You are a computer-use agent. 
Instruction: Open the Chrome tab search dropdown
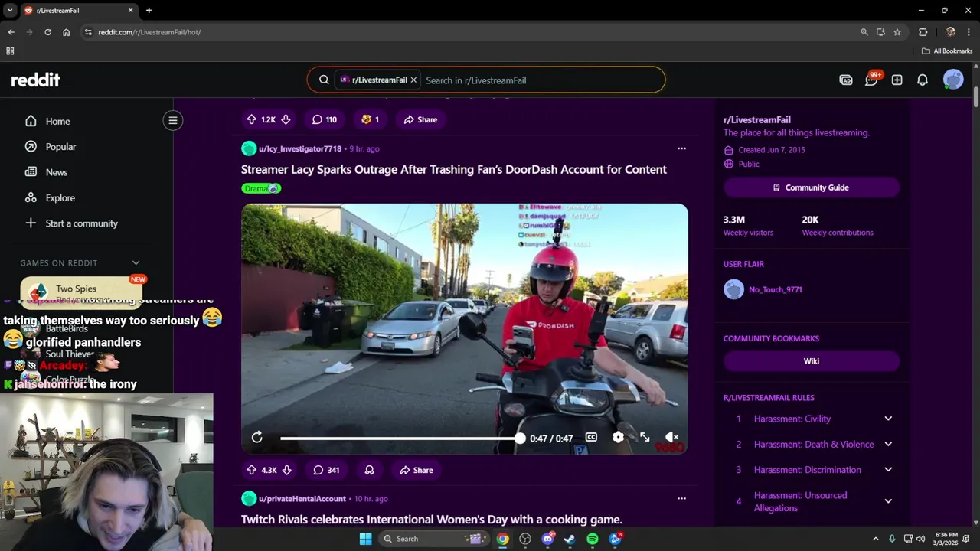pos(10,10)
